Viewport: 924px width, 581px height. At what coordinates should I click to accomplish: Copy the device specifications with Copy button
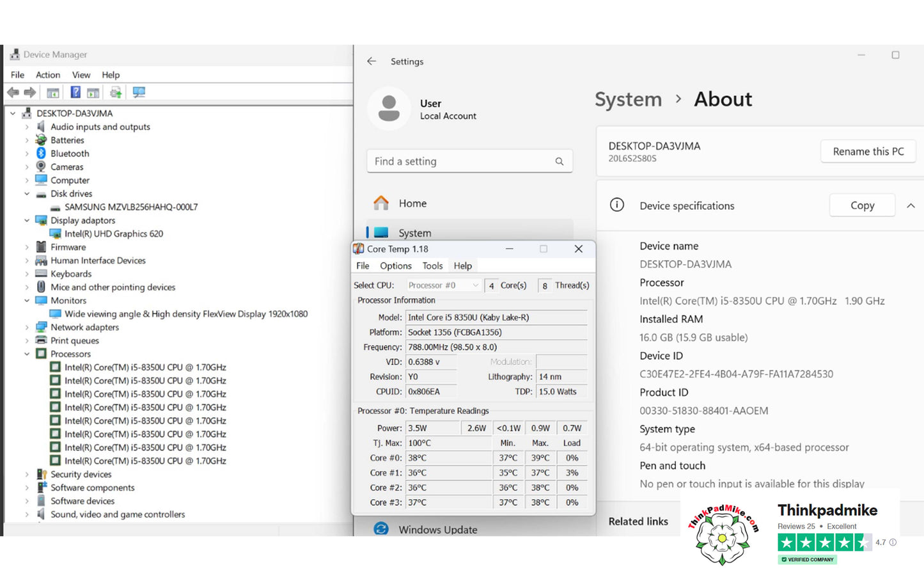[x=862, y=205]
